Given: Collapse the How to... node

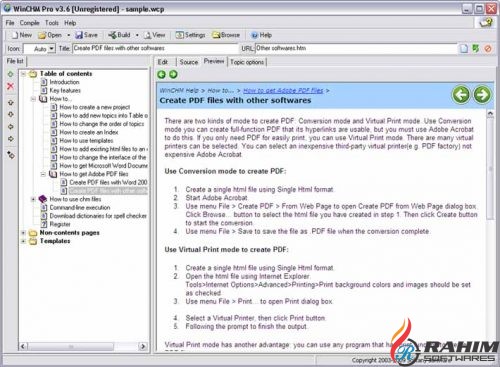Looking at the screenshot, I should (33, 99).
